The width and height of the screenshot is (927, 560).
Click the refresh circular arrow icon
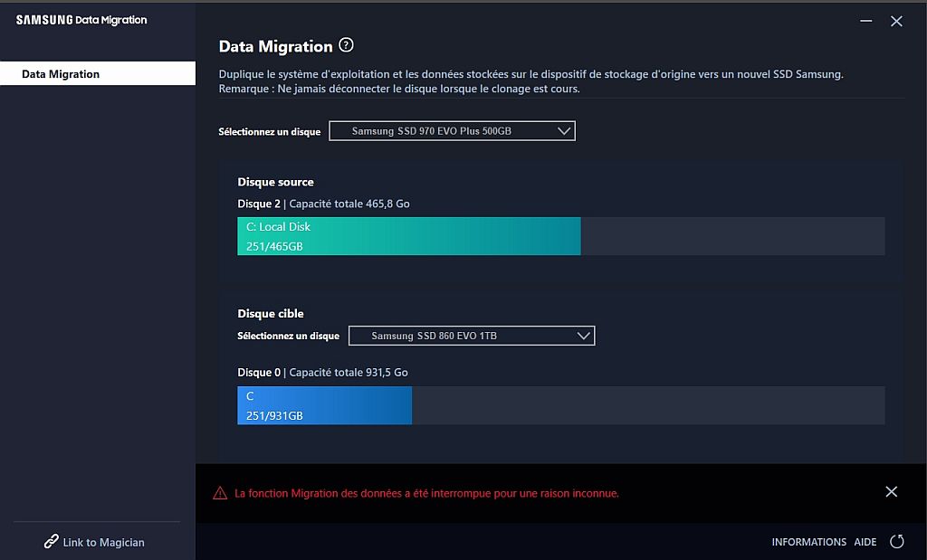coord(897,542)
